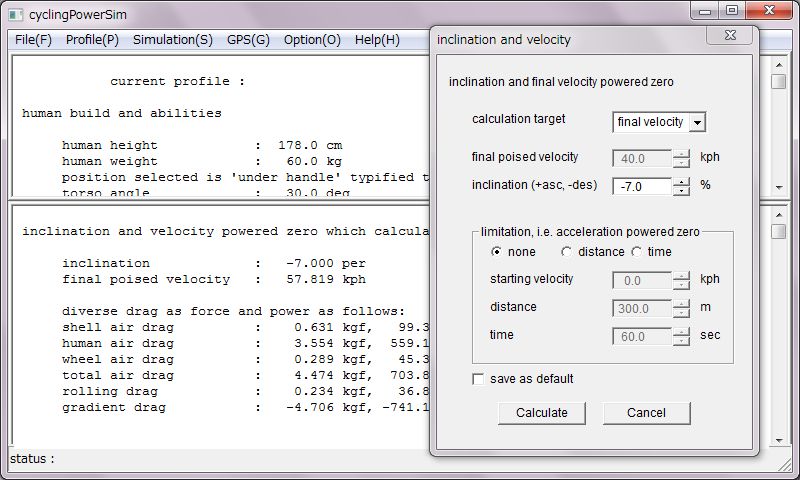Screen dimensions: 800x480
Task: Click the Calculate button
Action: click(x=542, y=413)
